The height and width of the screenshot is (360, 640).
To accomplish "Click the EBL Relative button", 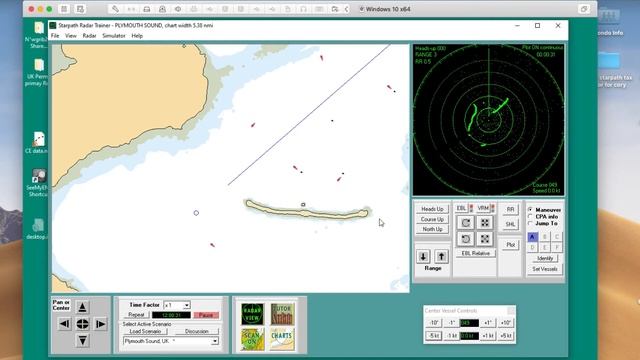I will pyautogui.click(x=476, y=253).
